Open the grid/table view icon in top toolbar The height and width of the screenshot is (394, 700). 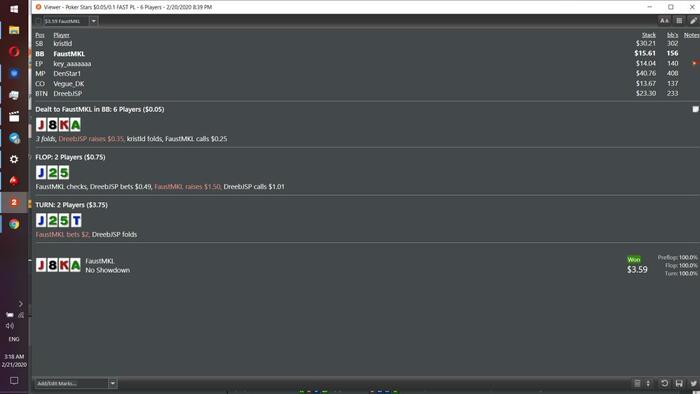coord(679,21)
